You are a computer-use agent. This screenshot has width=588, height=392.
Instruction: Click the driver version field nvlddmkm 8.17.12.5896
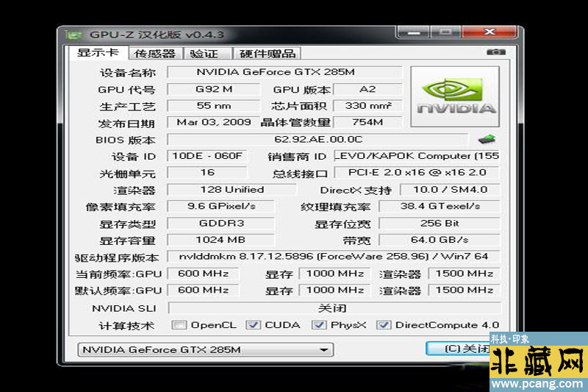click(x=334, y=257)
